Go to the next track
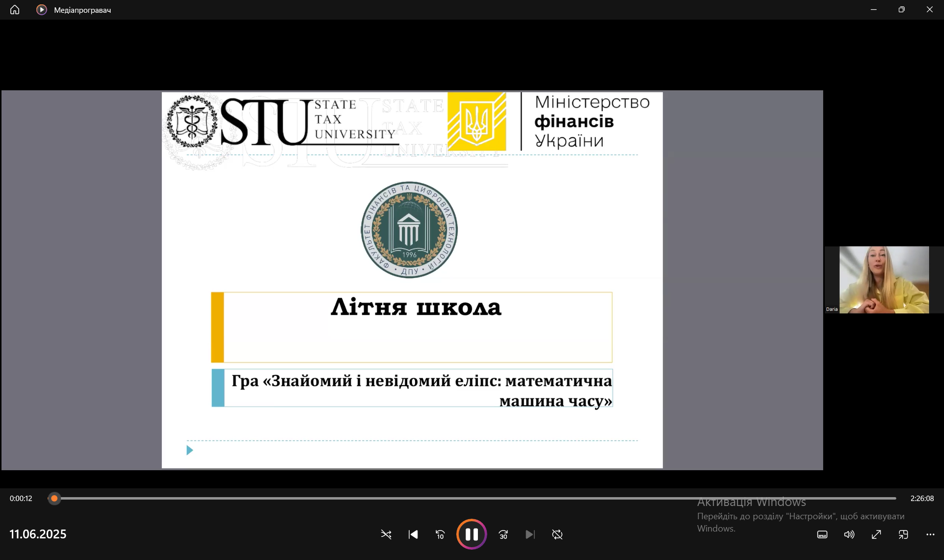The height and width of the screenshot is (560, 944). coord(530,534)
